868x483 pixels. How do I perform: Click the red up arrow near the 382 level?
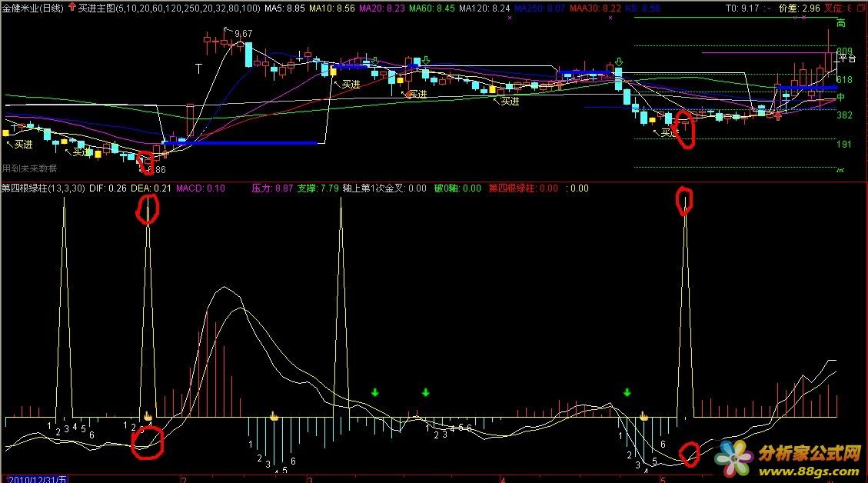point(778,116)
